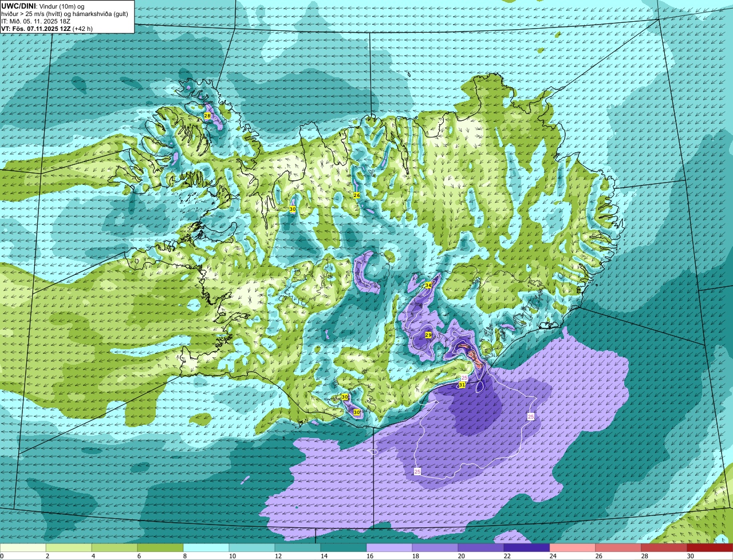
Task: Click the legend scale number 18
Action: pyautogui.click(x=416, y=556)
